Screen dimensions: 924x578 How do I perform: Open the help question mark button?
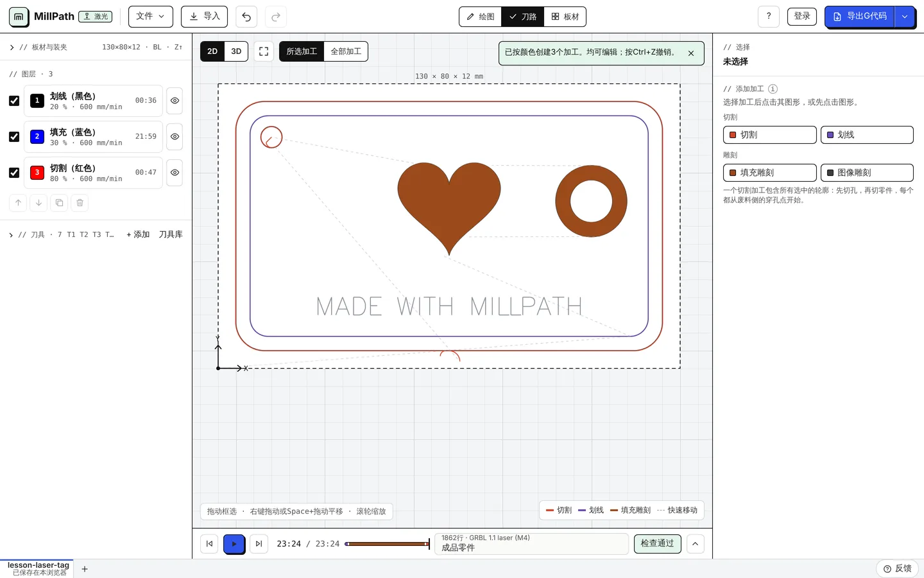(x=769, y=17)
